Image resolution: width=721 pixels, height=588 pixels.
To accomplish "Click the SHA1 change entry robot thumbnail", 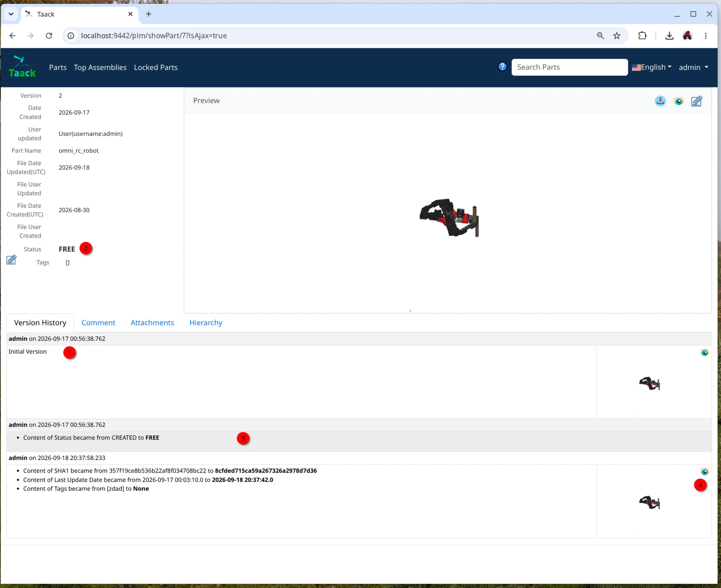I will [x=649, y=502].
